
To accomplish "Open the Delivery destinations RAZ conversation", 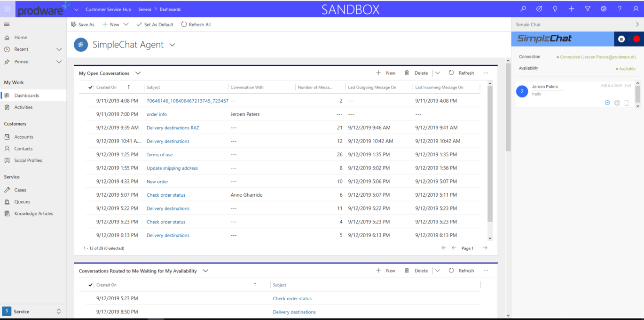I will click(x=173, y=128).
